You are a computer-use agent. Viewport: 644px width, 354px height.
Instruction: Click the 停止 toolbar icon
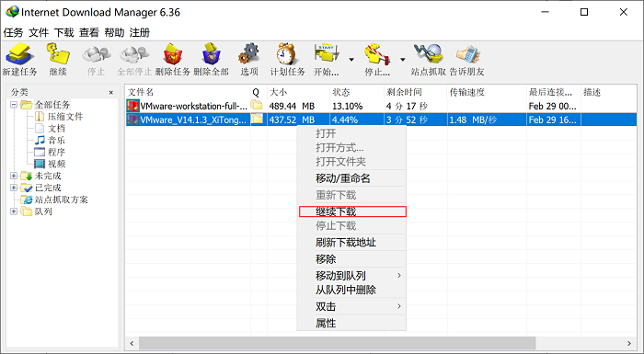pyautogui.click(x=96, y=54)
